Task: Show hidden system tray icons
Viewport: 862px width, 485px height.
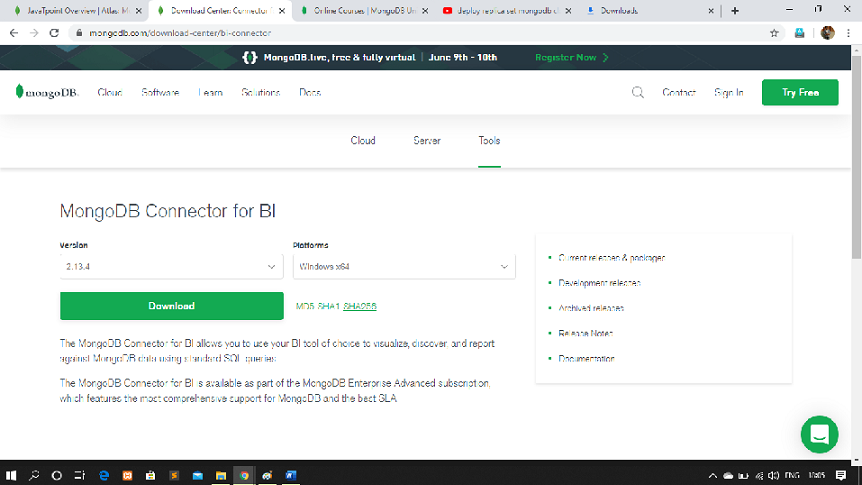Action: (x=712, y=476)
